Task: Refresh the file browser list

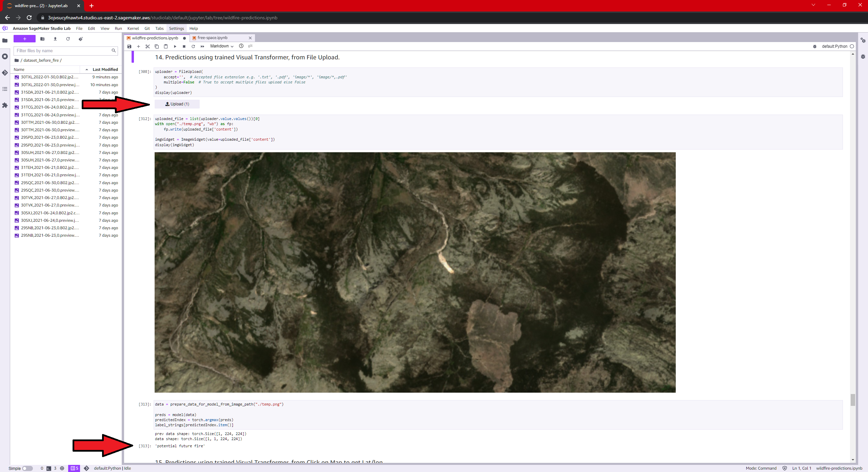Action: (x=68, y=39)
